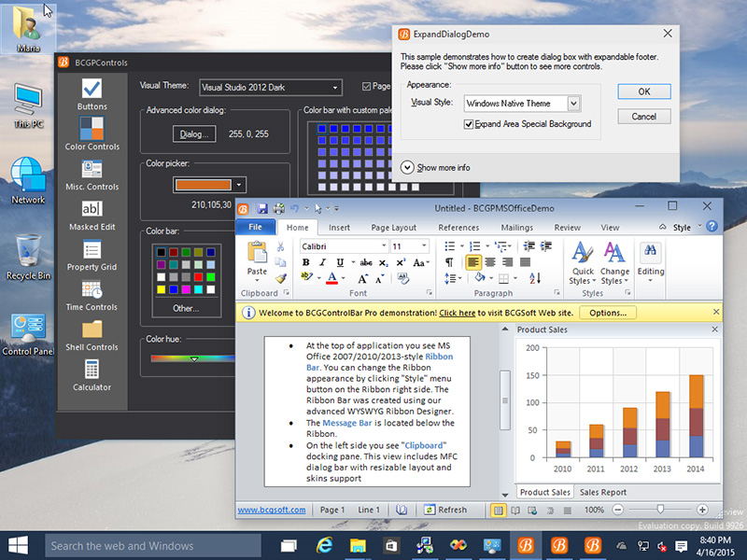Open Shell Controls sidebar item
The image size is (747, 560).
(x=92, y=335)
